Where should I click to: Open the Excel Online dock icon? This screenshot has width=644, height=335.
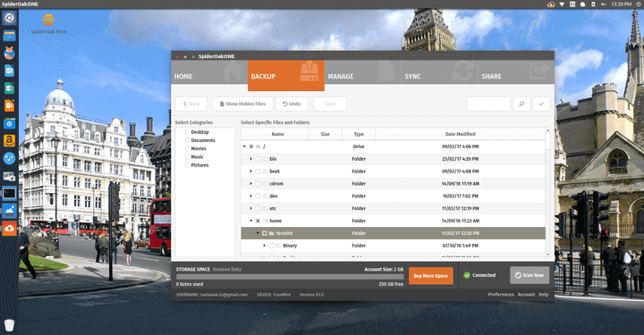coord(9,88)
